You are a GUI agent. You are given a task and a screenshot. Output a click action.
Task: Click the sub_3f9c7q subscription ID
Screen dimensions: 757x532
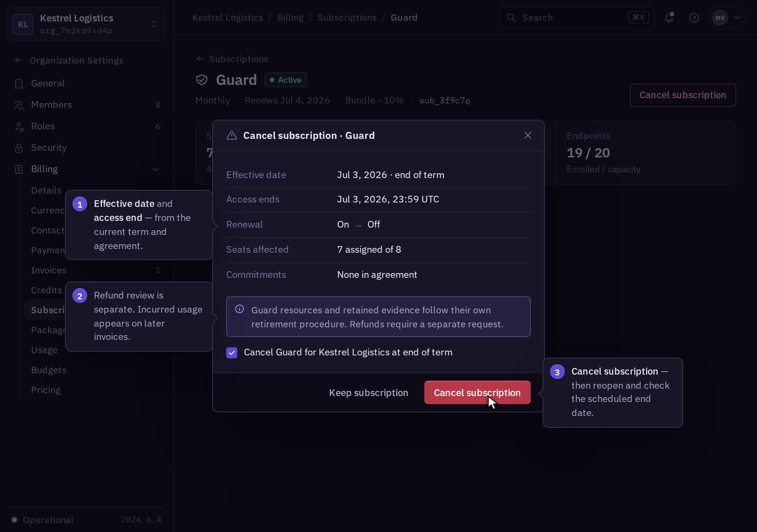click(x=444, y=100)
